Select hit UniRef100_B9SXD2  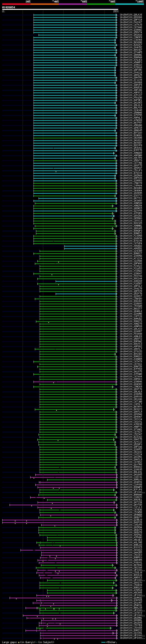[131, 354]
